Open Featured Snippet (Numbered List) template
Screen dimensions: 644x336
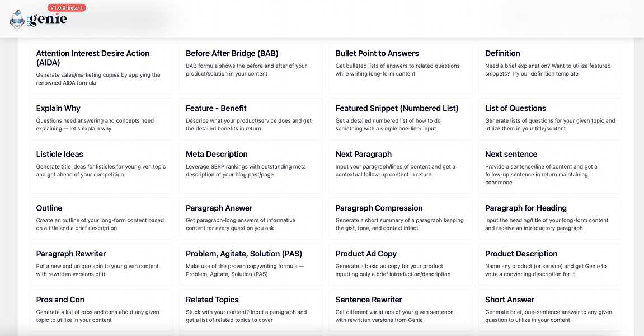click(401, 119)
